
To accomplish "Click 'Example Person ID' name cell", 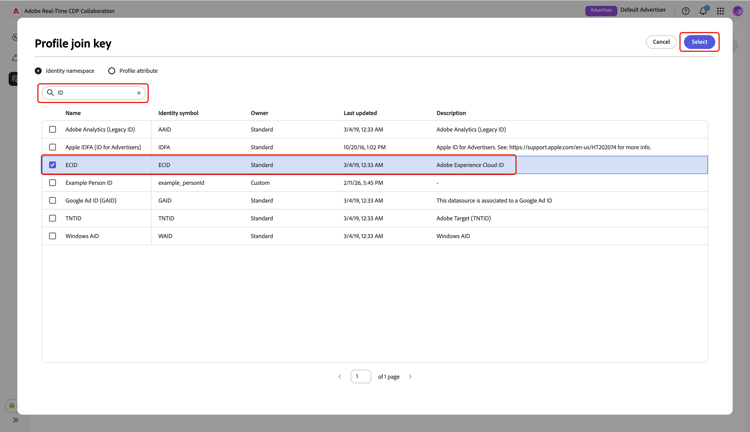I will point(89,183).
